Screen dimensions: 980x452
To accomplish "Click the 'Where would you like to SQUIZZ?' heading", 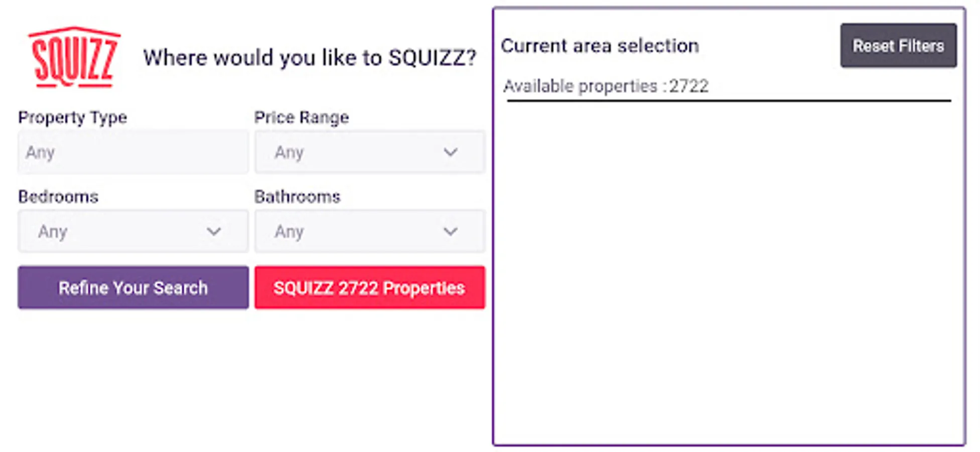I will point(309,58).
